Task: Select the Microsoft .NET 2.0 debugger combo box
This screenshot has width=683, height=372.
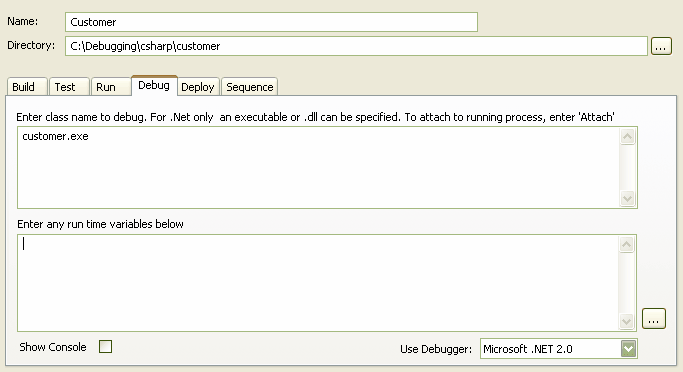Action: coord(558,349)
